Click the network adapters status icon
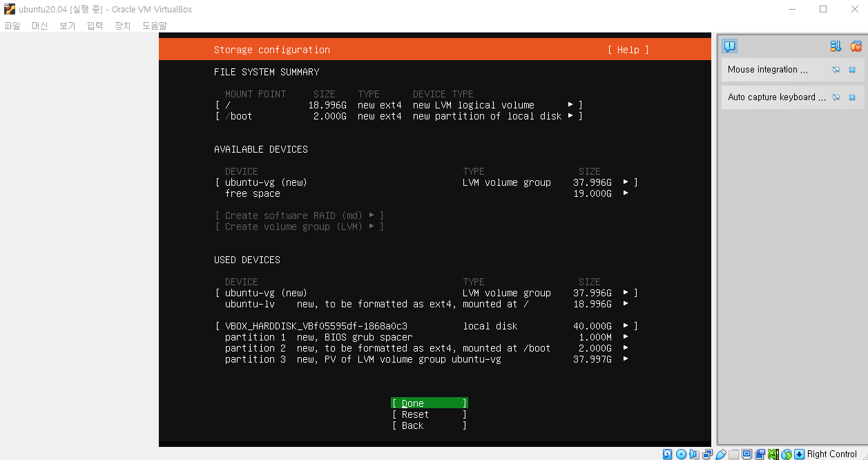This screenshot has height=460, width=868. point(708,454)
